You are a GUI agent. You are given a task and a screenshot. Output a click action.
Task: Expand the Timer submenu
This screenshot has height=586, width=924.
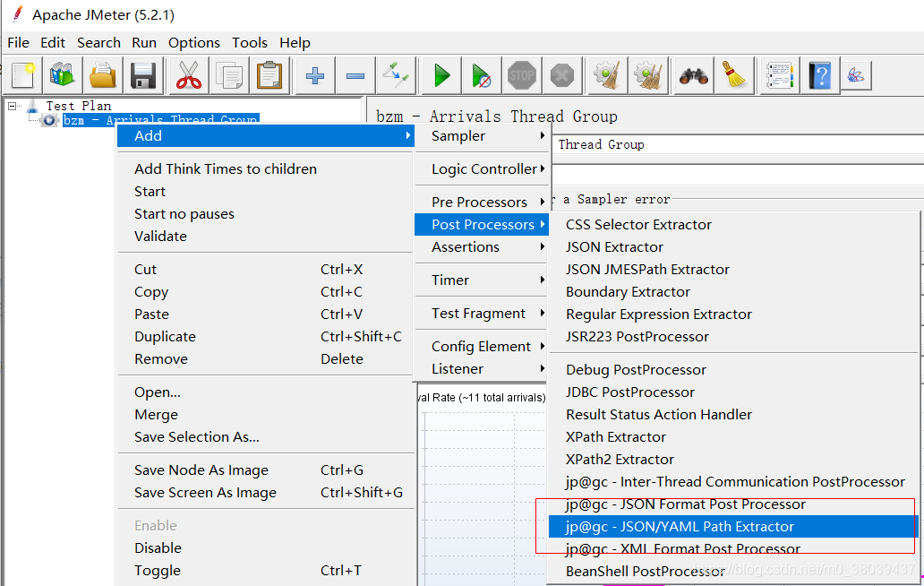(482, 280)
